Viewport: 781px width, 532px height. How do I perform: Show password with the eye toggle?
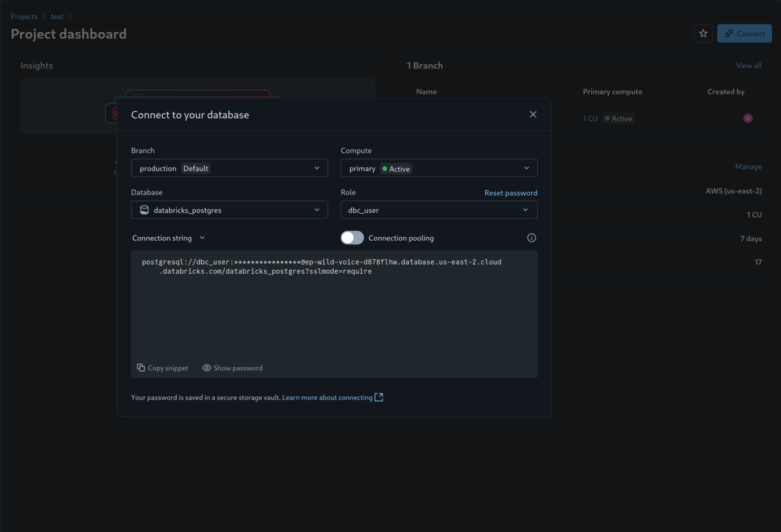click(x=232, y=368)
